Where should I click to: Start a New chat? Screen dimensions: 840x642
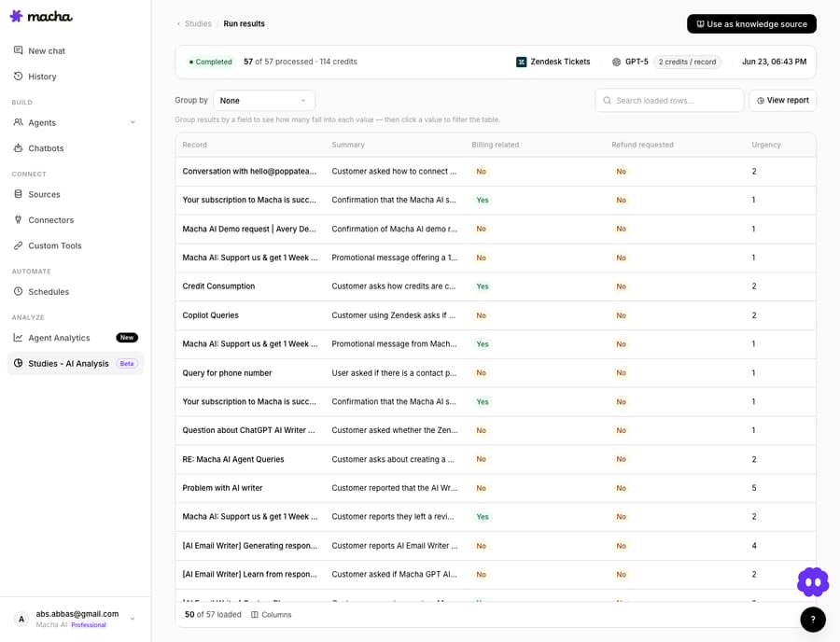click(47, 51)
